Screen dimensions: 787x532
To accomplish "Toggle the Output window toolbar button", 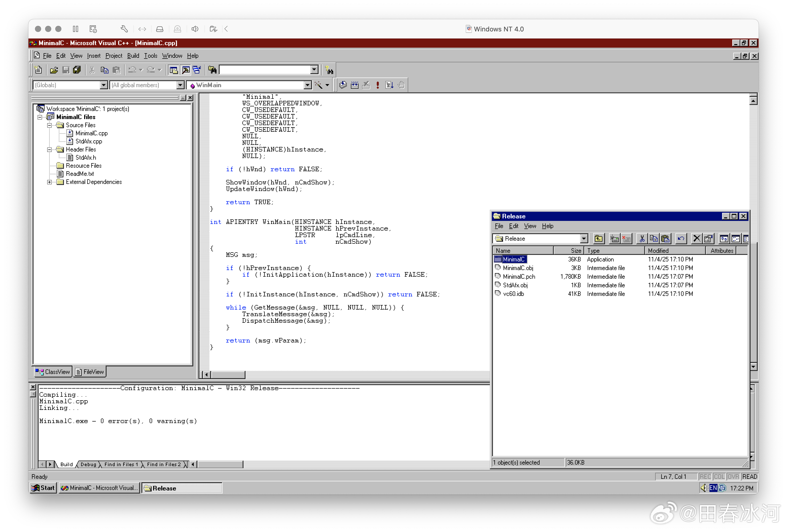I will [185, 70].
